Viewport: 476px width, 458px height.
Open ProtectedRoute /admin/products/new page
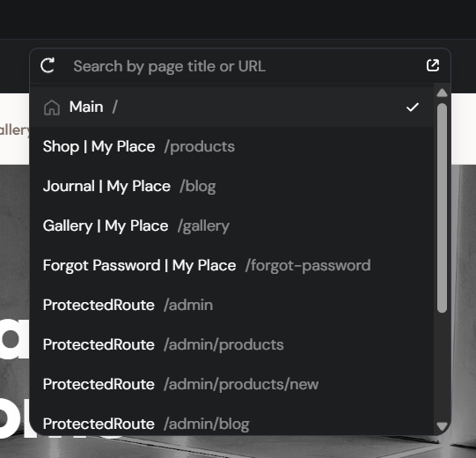point(232,384)
